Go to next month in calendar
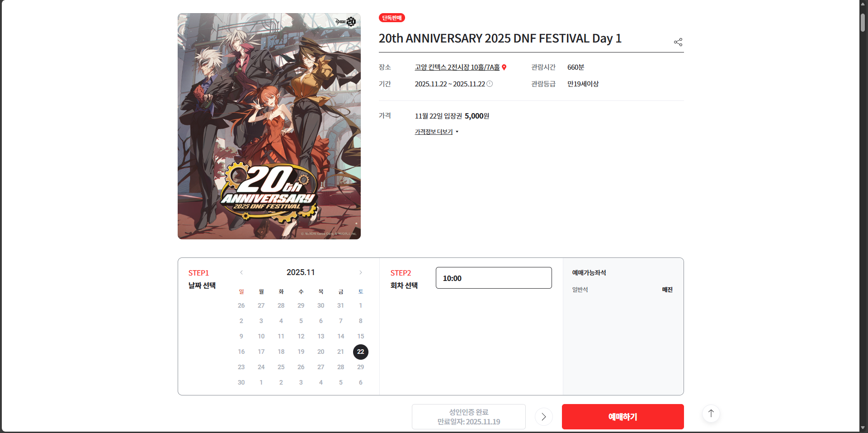 click(x=360, y=272)
